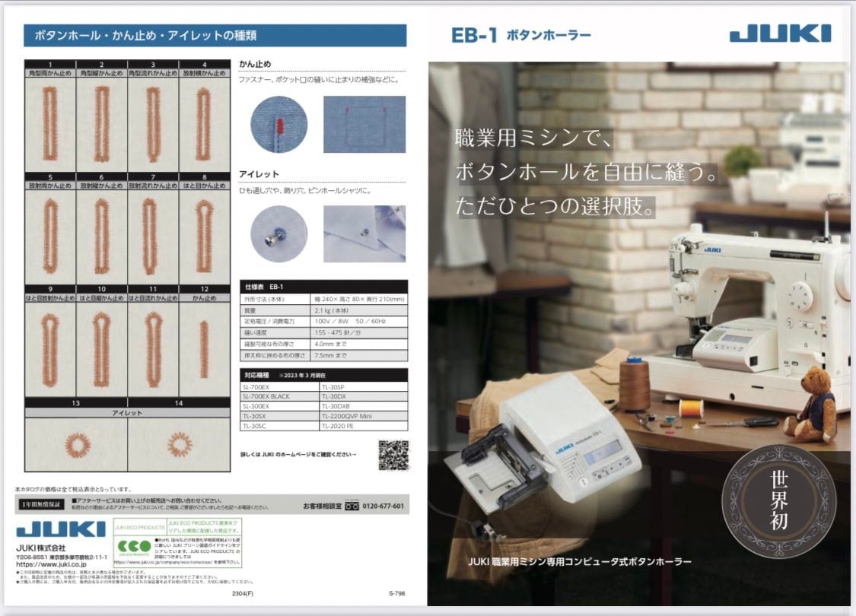Click the circular eyelet pin close-up
This screenshot has width=856, height=616.
tap(279, 234)
